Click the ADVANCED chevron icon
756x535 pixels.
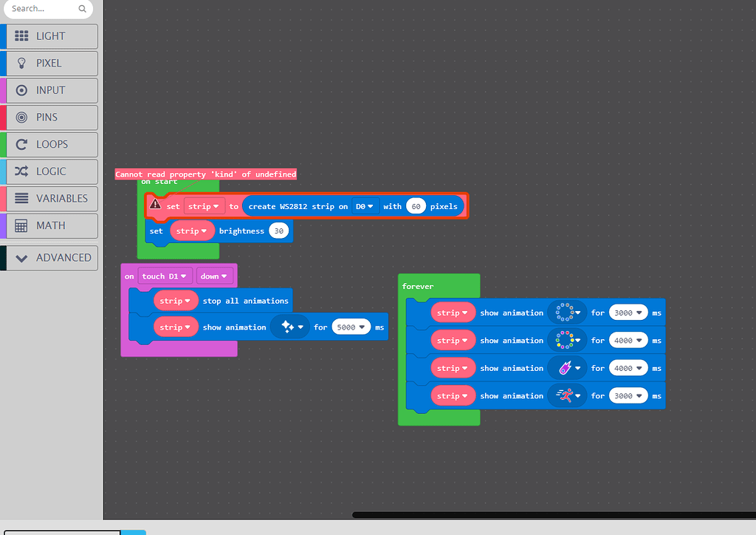(21, 258)
